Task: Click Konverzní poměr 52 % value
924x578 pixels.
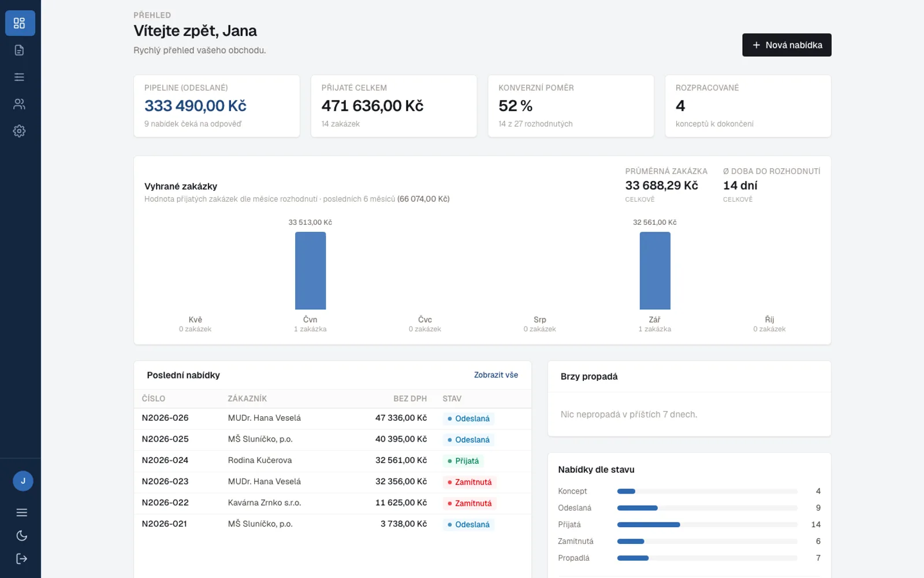Action: pos(516,106)
